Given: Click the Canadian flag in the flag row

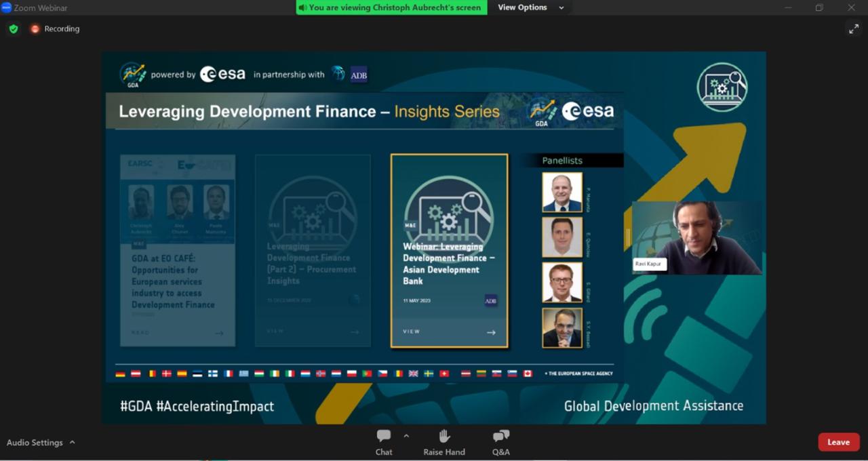Looking at the screenshot, I should click(528, 374).
